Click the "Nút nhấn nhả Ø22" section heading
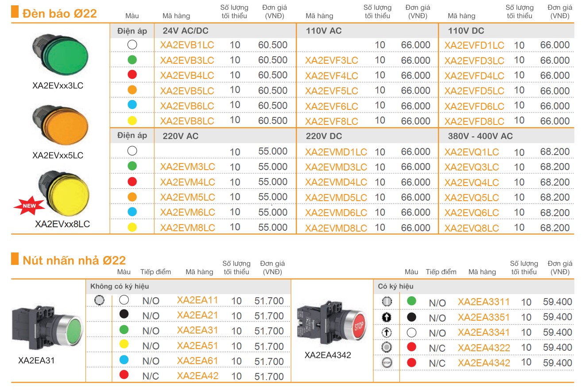Viewport: 585px width, 392px height. (74, 260)
